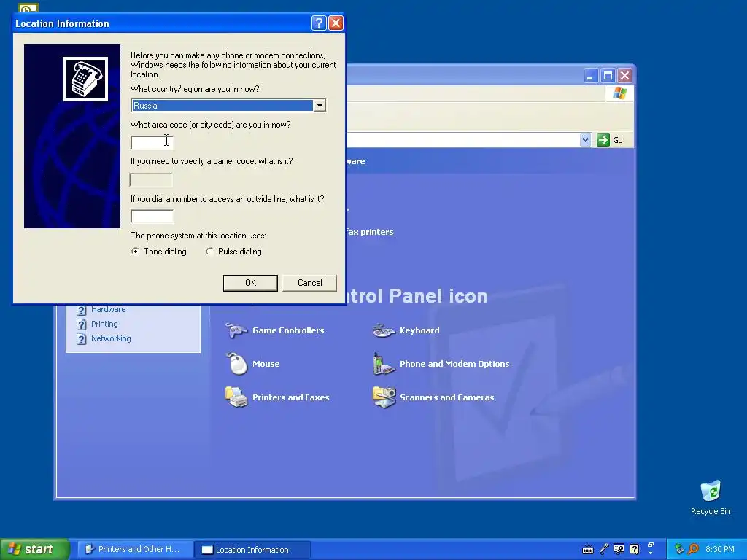Click the Networking troubleshooter help icon
Viewport: 747px width, 560px height.
82,339
